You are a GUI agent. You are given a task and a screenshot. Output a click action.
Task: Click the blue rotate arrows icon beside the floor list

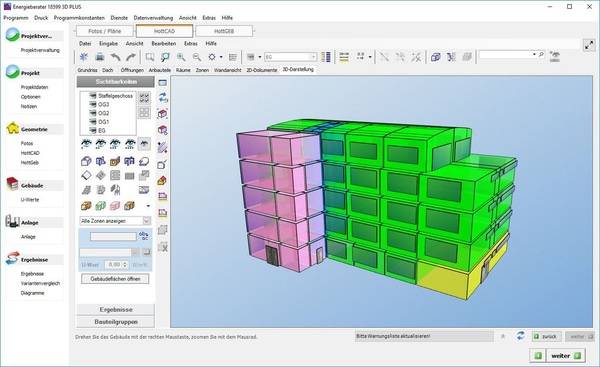[163, 98]
